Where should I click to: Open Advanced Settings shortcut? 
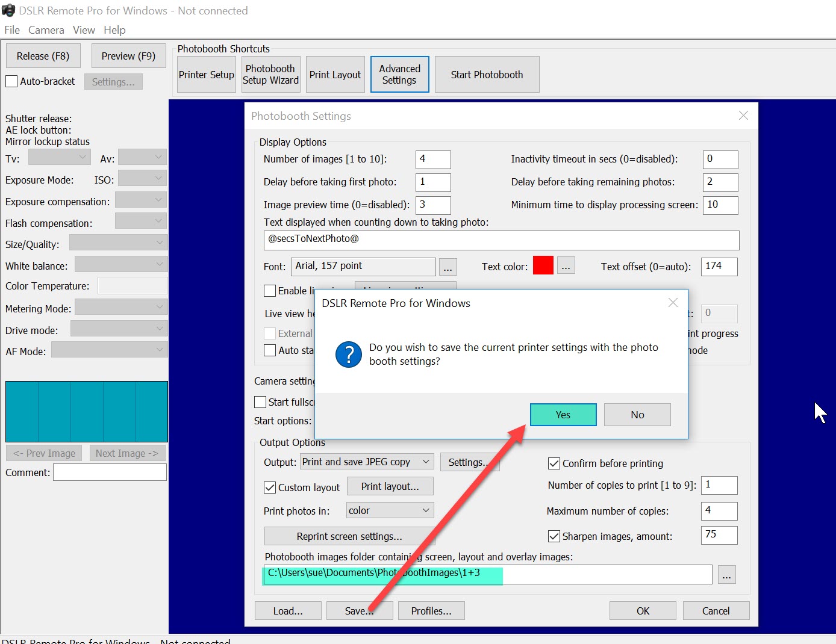[399, 75]
